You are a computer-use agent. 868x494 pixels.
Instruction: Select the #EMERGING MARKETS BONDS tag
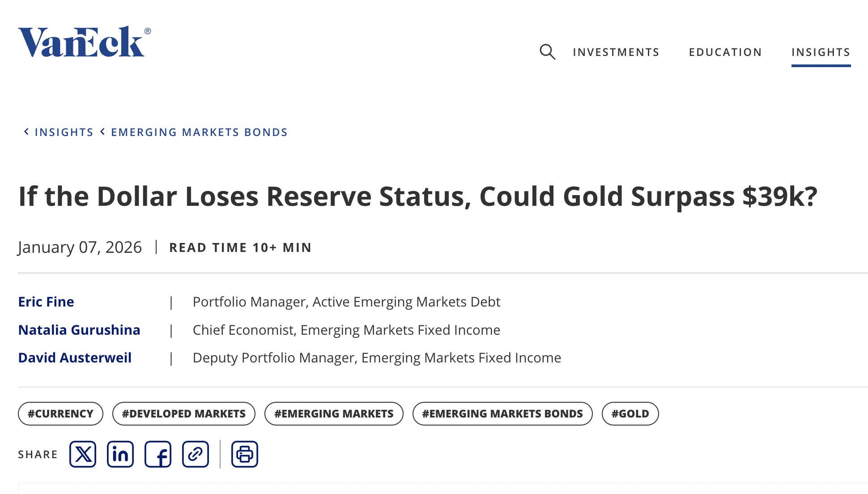502,414
